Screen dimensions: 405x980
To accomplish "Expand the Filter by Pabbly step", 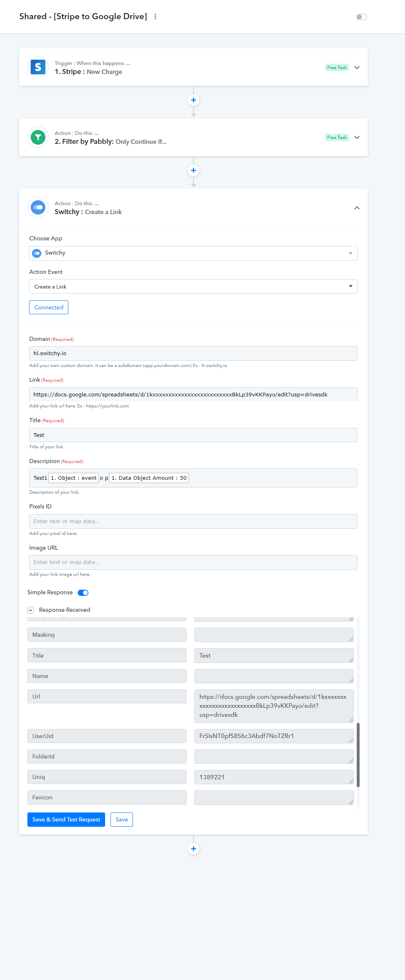I will 357,137.
